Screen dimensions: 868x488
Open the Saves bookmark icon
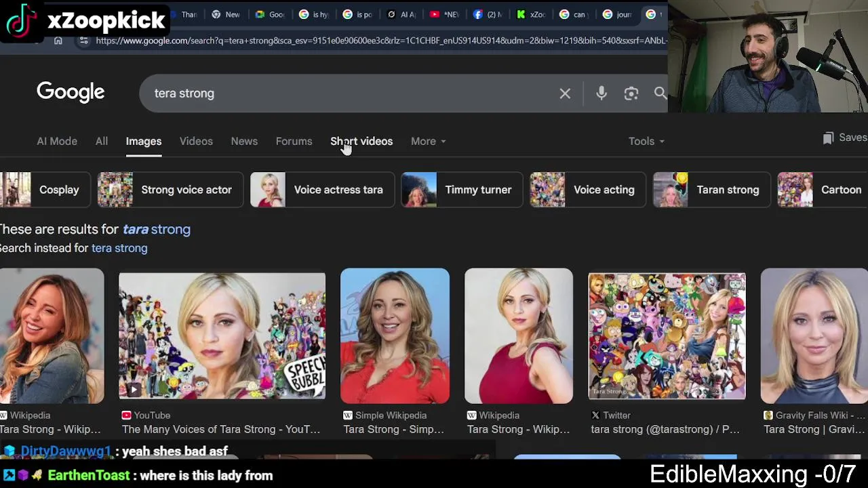[x=828, y=138]
